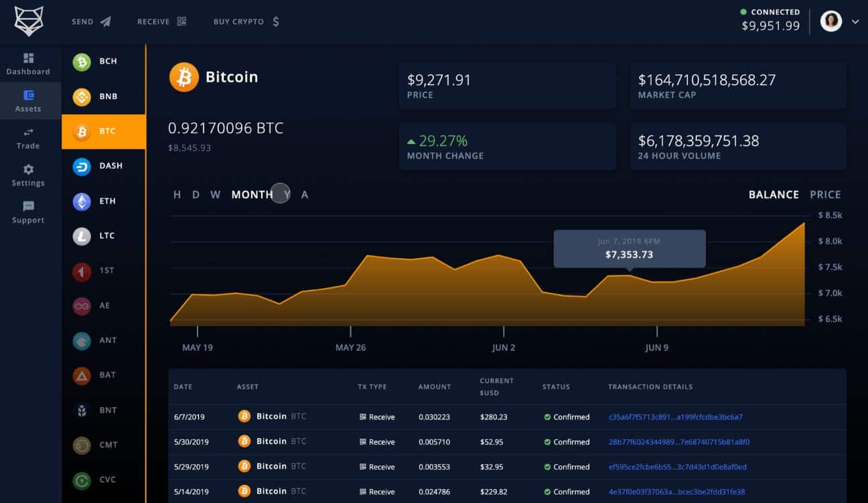Click the TX TYPE column header
868x503 pixels.
[x=372, y=387]
